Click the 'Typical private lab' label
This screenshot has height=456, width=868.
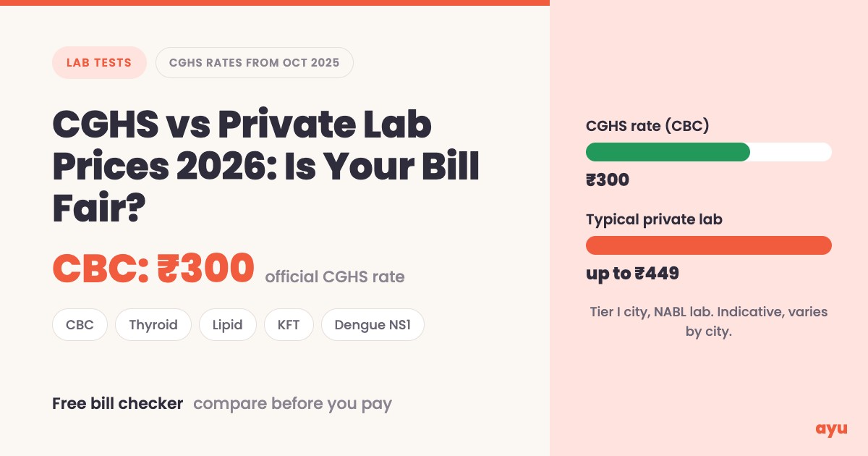(x=654, y=219)
